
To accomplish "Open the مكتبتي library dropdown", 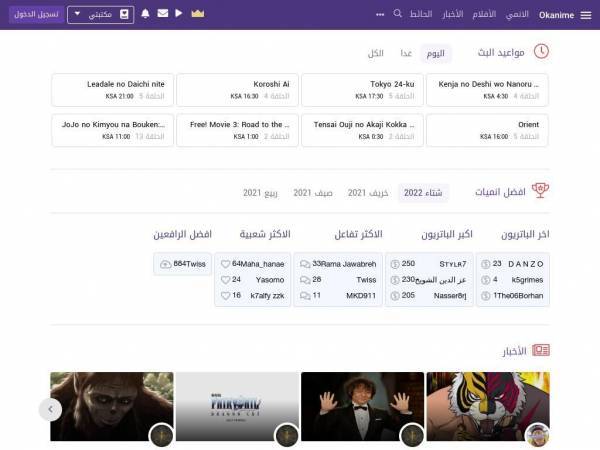I will (x=101, y=15).
